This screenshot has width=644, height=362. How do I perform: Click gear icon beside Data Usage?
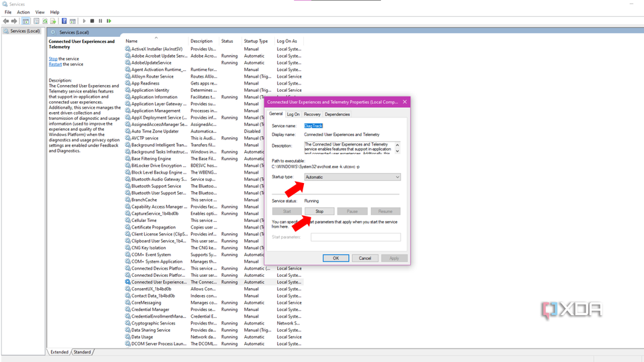coord(127,337)
